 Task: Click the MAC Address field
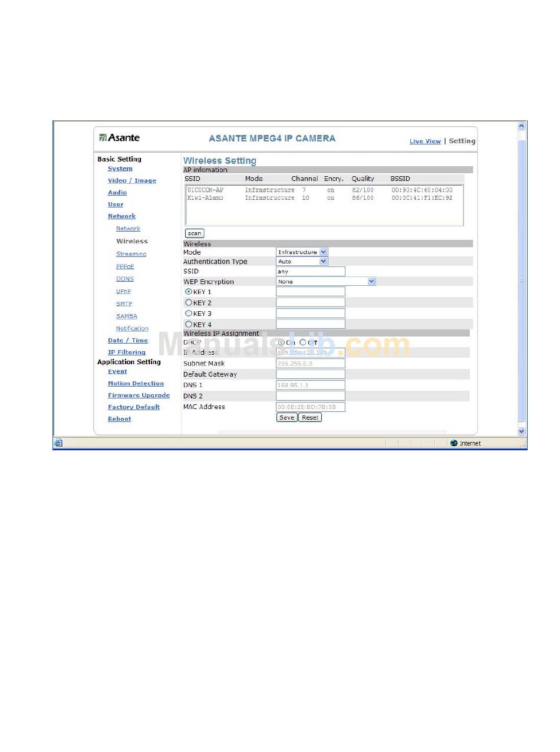pyautogui.click(x=311, y=407)
